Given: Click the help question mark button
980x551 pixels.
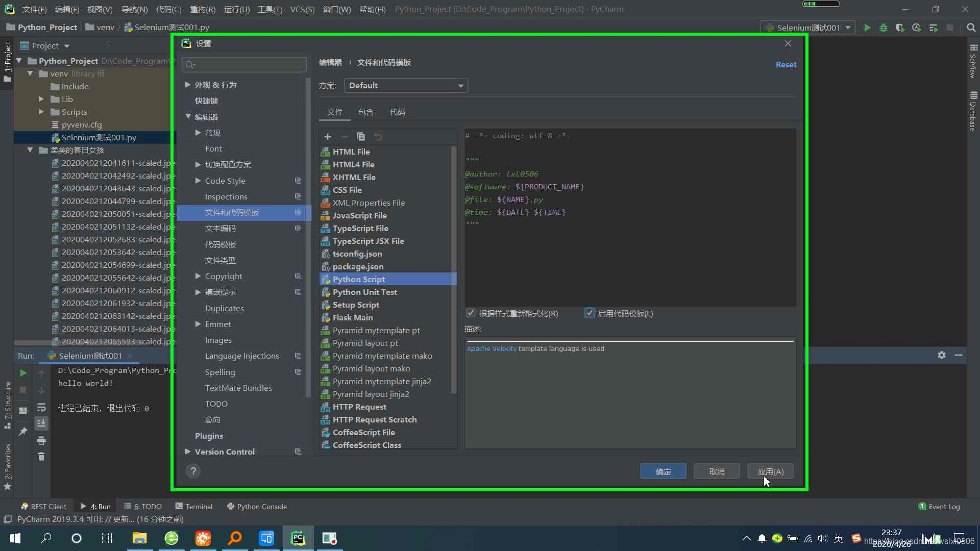Looking at the screenshot, I should point(193,471).
